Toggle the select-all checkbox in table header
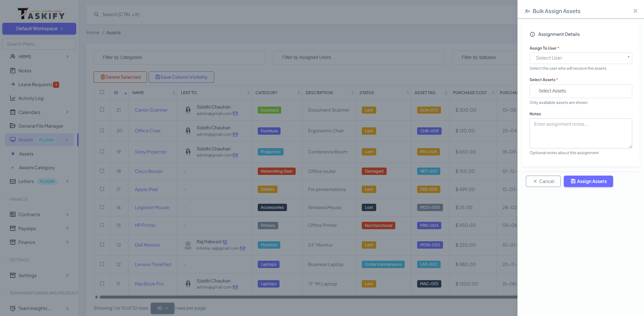Viewport: 644px width, 316px height. [x=102, y=92]
